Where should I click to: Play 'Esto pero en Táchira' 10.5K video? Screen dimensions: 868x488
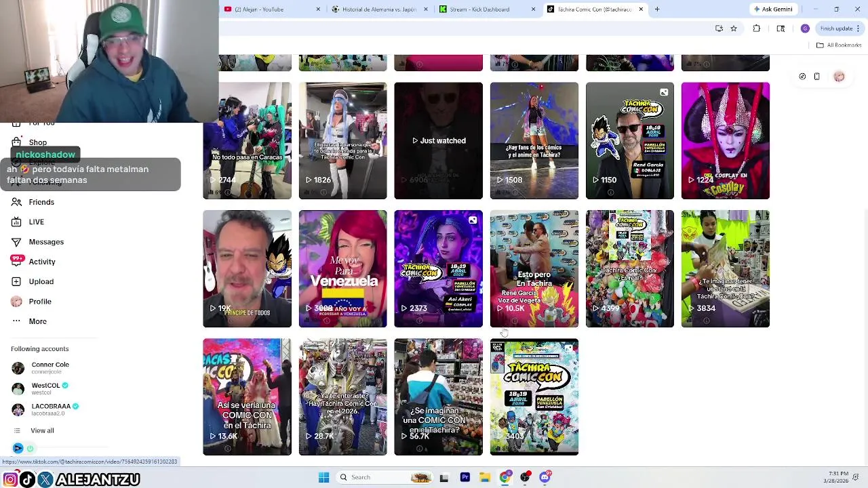point(534,269)
